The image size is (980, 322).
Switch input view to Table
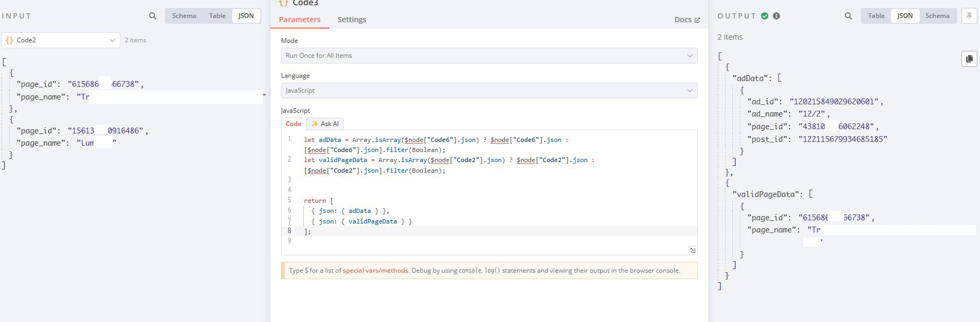click(217, 16)
